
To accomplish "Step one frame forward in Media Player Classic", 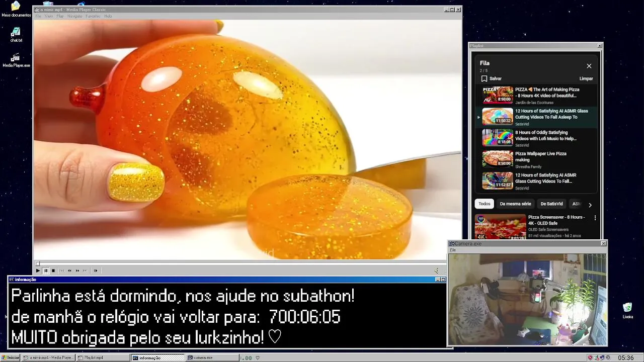I will coord(96,270).
